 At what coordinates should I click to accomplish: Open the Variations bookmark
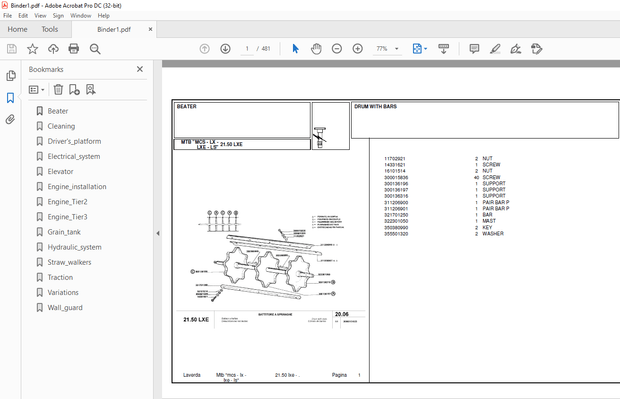click(63, 293)
